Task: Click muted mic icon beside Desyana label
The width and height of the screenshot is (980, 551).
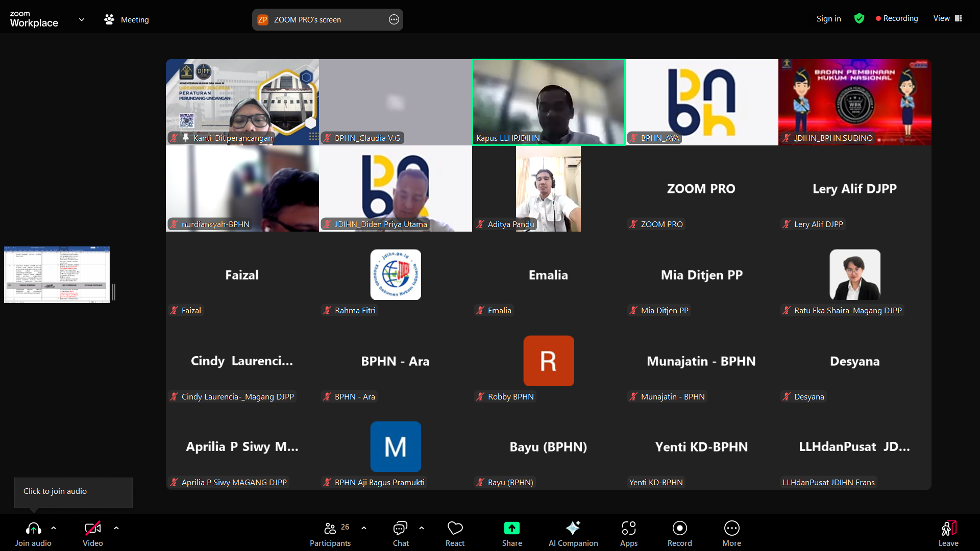Action: click(x=787, y=396)
